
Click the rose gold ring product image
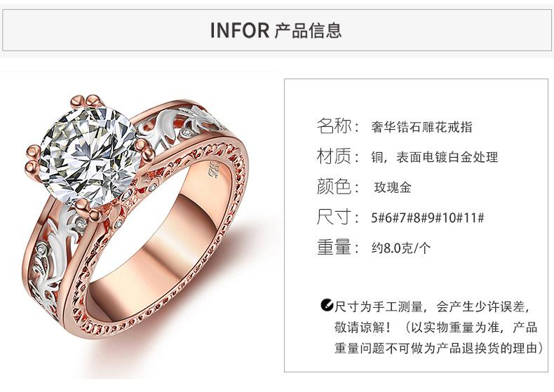point(136,217)
